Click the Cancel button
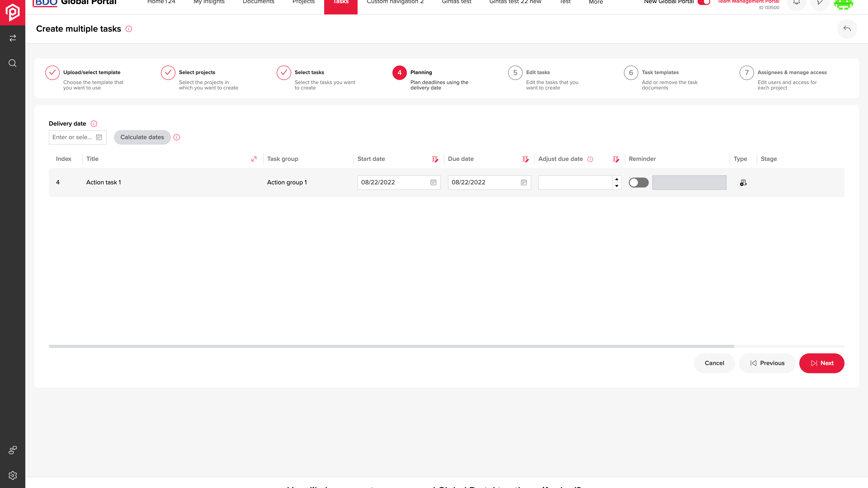868x488 pixels. [714, 363]
